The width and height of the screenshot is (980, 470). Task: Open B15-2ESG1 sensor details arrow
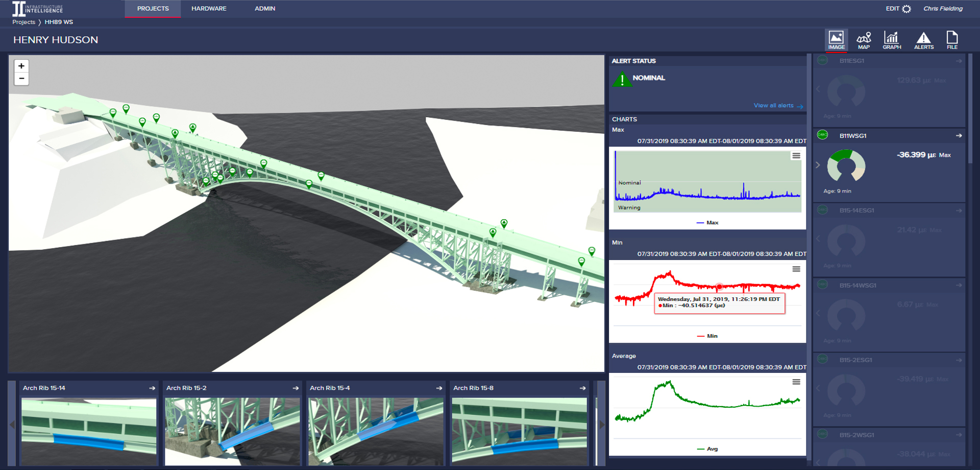[x=959, y=360]
